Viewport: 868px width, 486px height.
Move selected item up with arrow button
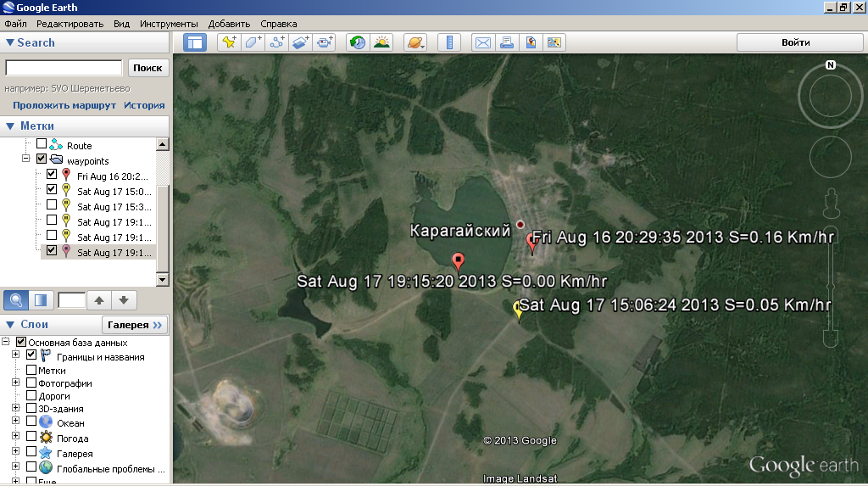99,300
